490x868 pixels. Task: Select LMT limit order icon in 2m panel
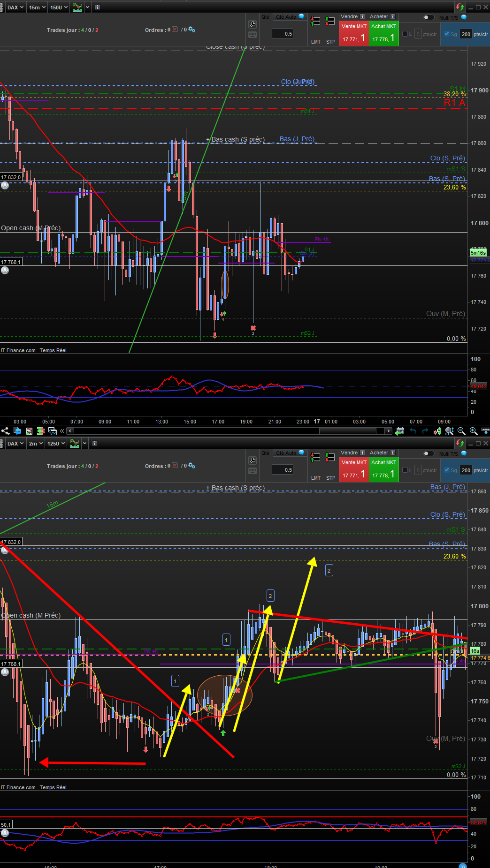[x=315, y=458]
